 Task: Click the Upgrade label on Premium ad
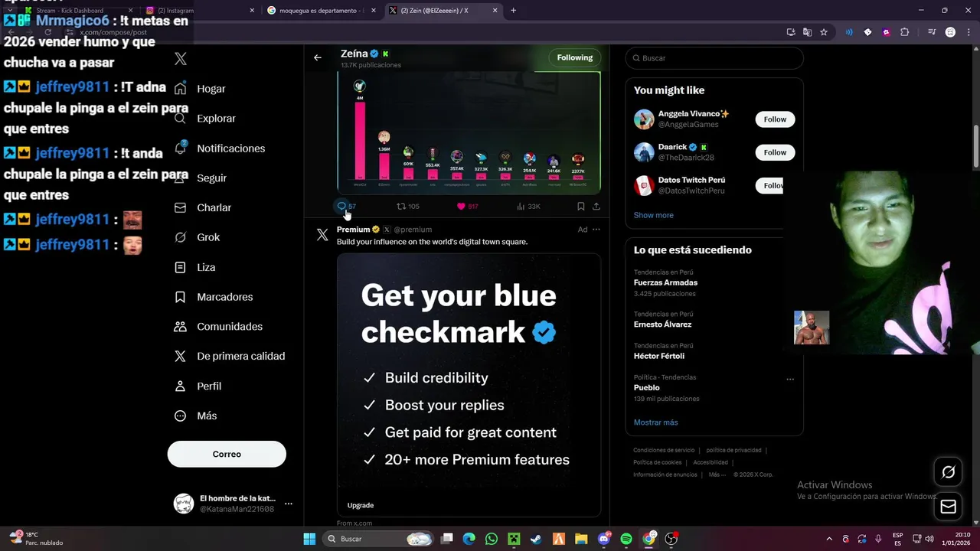[x=361, y=505]
